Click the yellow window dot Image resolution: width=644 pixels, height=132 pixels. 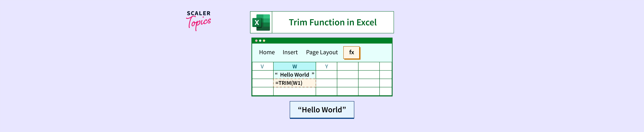coord(264,41)
